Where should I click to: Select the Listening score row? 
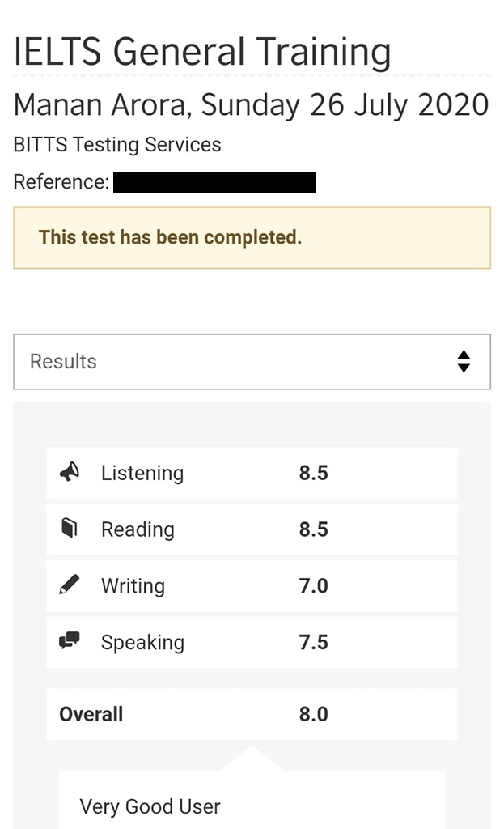click(x=252, y=473)
